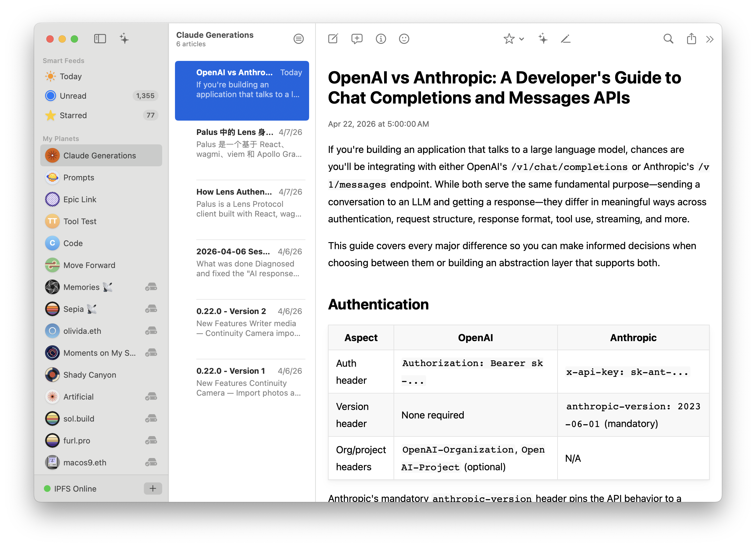Open the article info icon
This screenshot has height=547, width=756.
tap(381, 39)
